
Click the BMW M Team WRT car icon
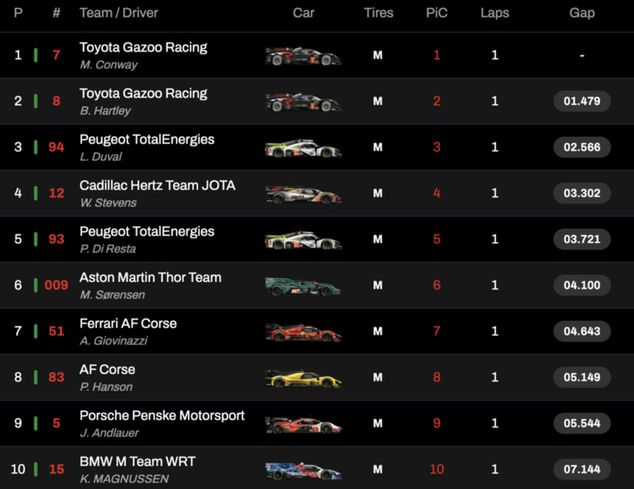pos(303,470)
